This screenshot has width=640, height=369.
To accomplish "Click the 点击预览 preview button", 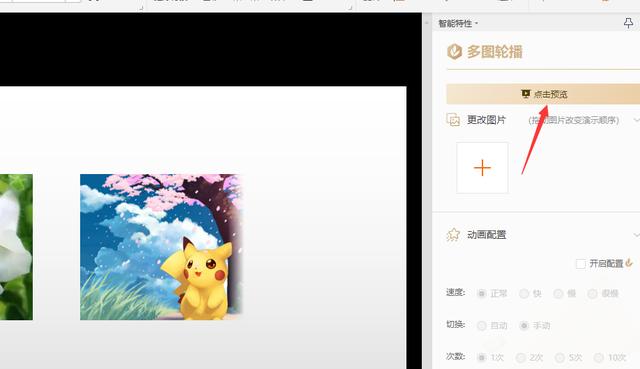I will click(x=543, y=94).
